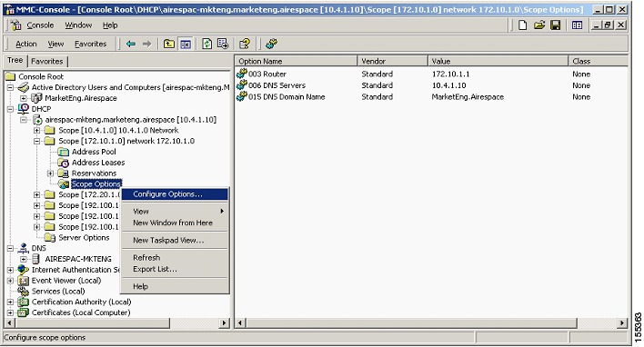Click details pane horizontal scrollbar left arrow
This screenshot has width=644, height=347.
[x=240, y=323]
